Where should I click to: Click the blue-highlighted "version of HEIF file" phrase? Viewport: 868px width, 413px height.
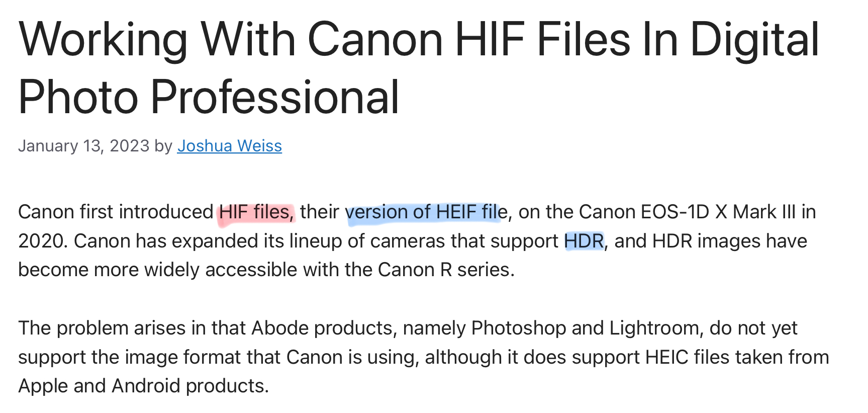[x=427, y=212]
